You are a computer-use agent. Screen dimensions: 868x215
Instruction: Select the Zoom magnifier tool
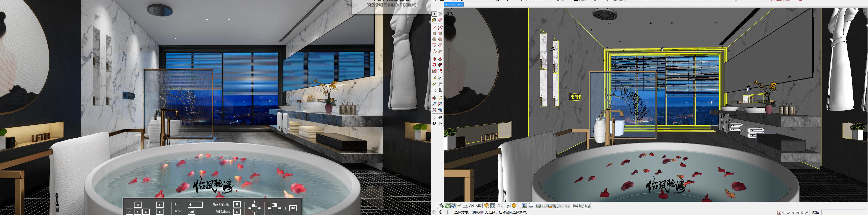point(434,104)
